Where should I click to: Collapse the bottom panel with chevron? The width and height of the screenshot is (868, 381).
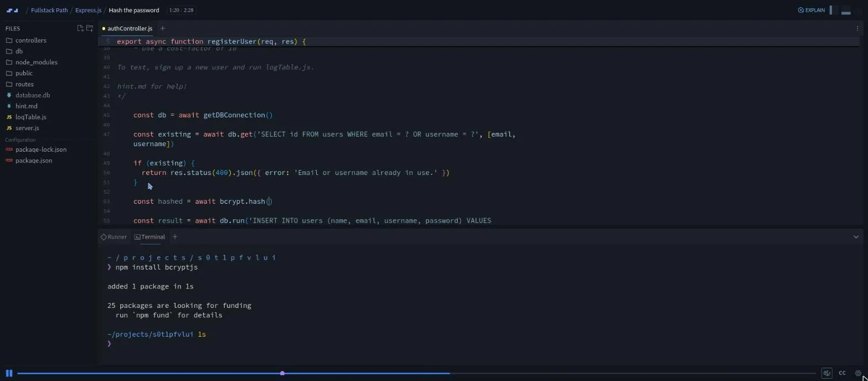coord(856,237)
